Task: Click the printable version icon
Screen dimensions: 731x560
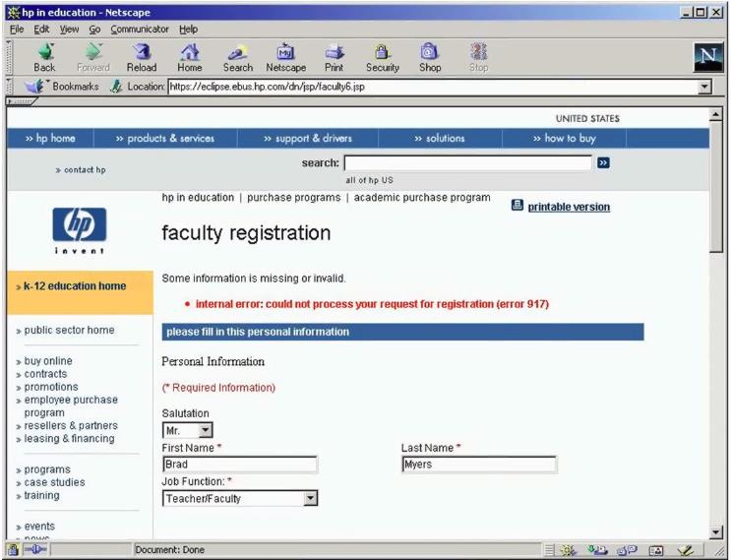Action: [x=518, y=205]
